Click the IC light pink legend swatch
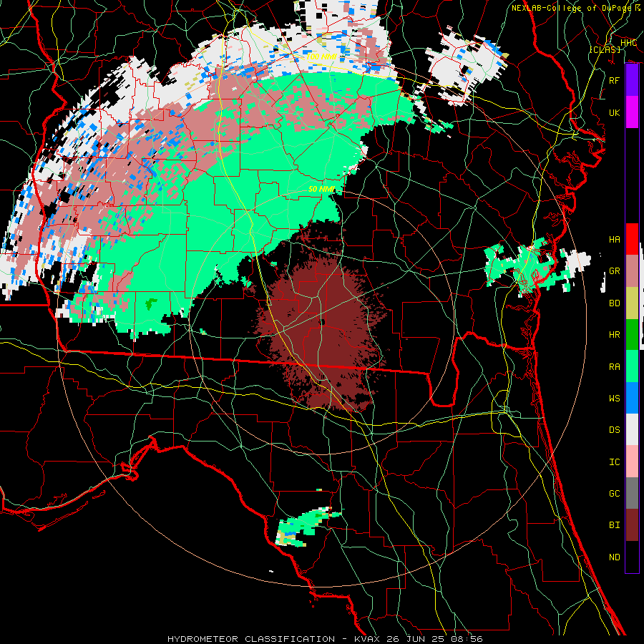 click(x=632, y=462)
